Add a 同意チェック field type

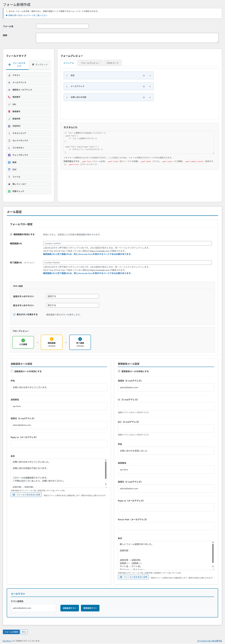[28, 191]
